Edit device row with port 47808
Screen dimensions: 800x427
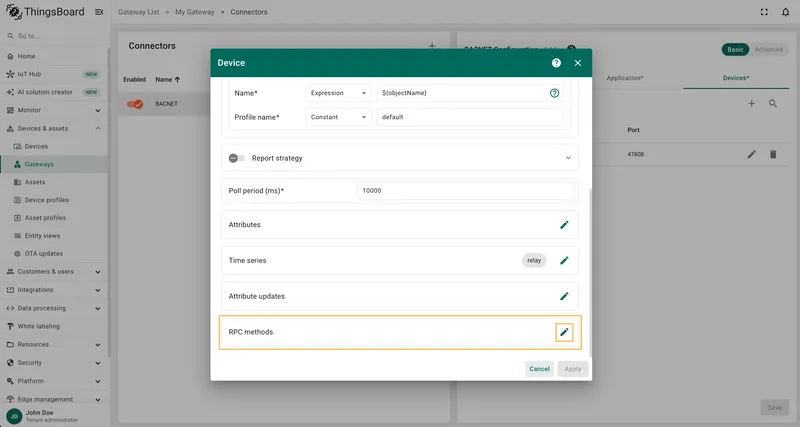tap(752, 154)
